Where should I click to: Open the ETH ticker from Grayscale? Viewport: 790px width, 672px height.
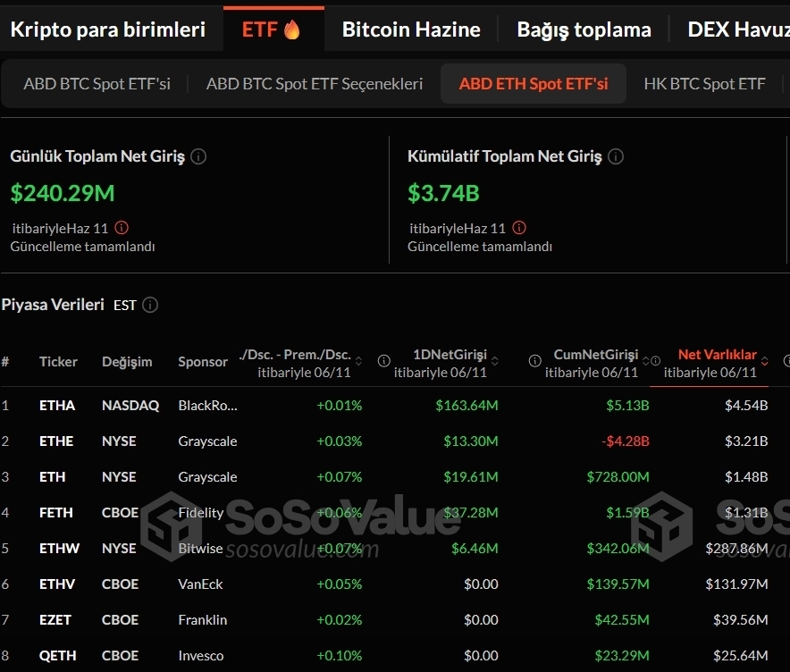point(53,477)
